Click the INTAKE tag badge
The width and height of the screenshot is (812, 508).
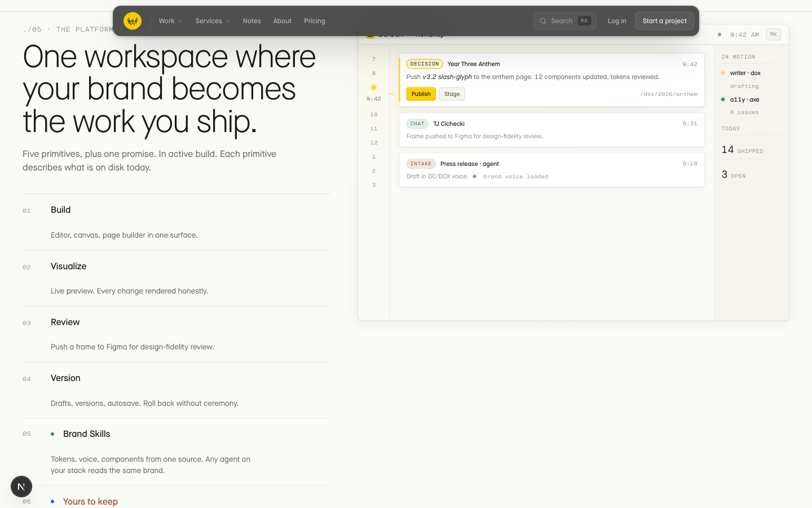click(421, 164)
